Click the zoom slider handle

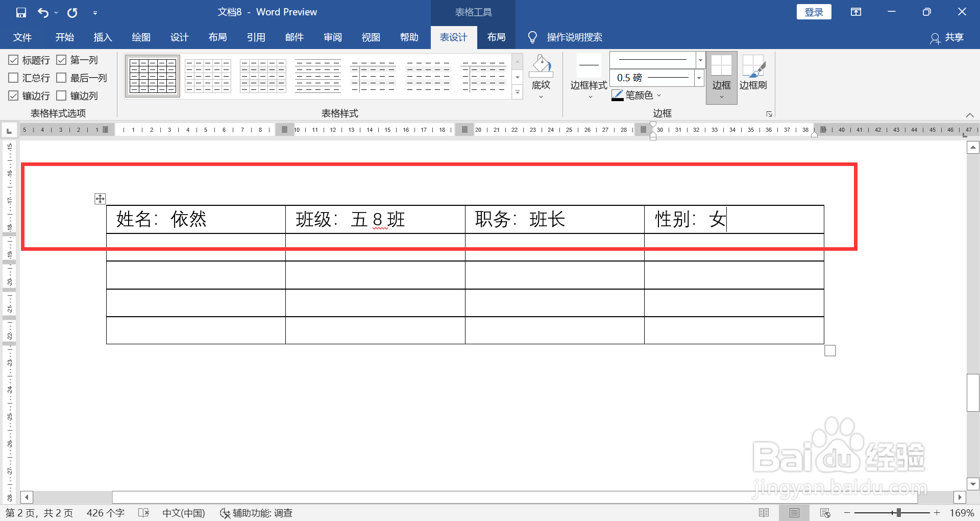click(x=898, y=512)
